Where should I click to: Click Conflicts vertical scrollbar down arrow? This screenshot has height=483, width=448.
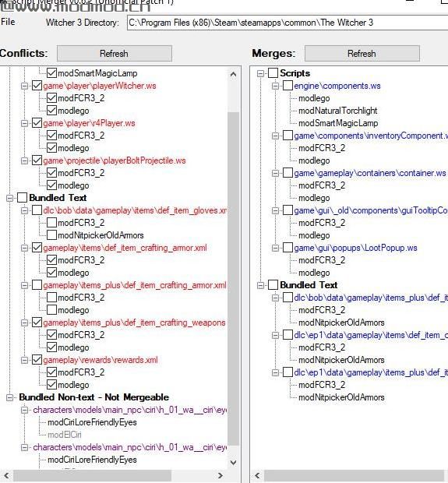tap(233, 463)
